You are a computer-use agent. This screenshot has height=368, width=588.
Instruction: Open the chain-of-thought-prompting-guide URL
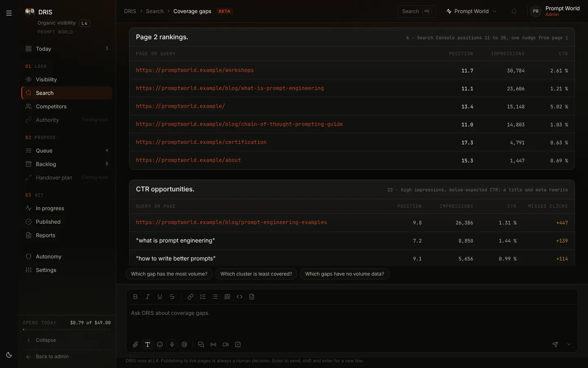(x=239, y=124)
